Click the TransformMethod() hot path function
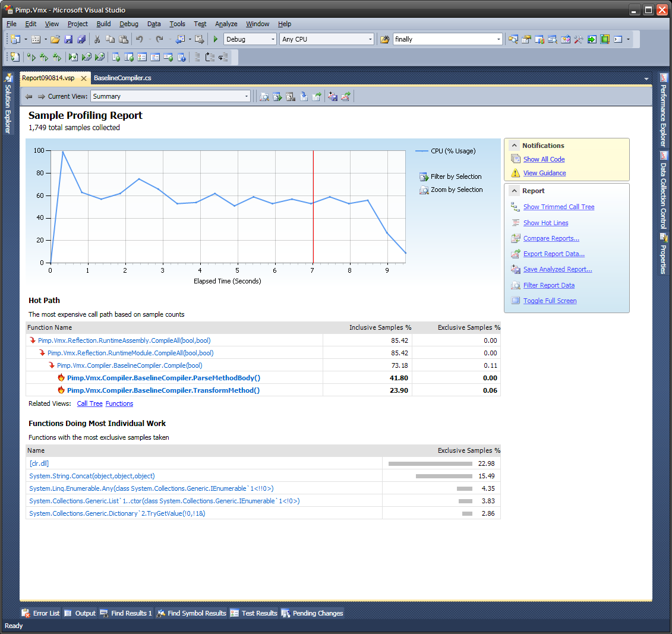The height and width of the screenshot is (634, 672). [163, 390]
